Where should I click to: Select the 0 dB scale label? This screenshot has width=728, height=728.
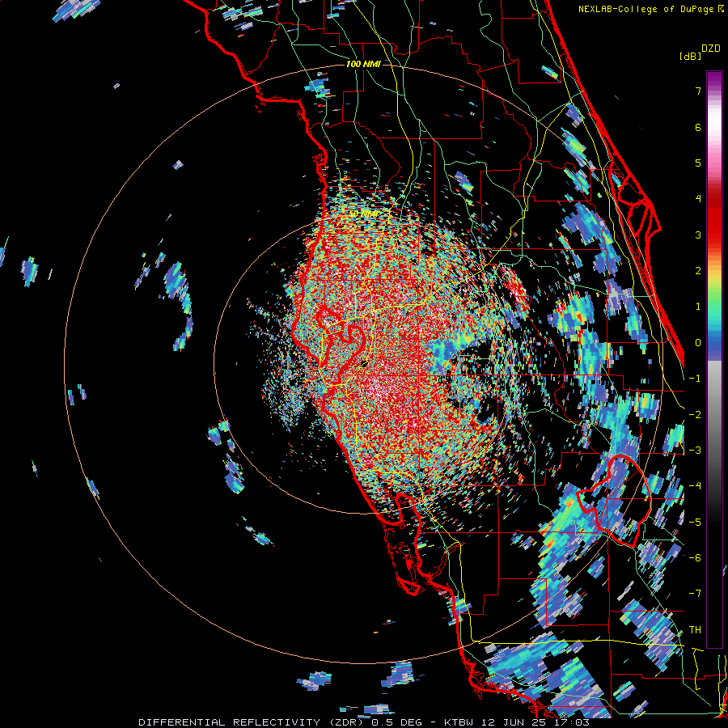698,343
